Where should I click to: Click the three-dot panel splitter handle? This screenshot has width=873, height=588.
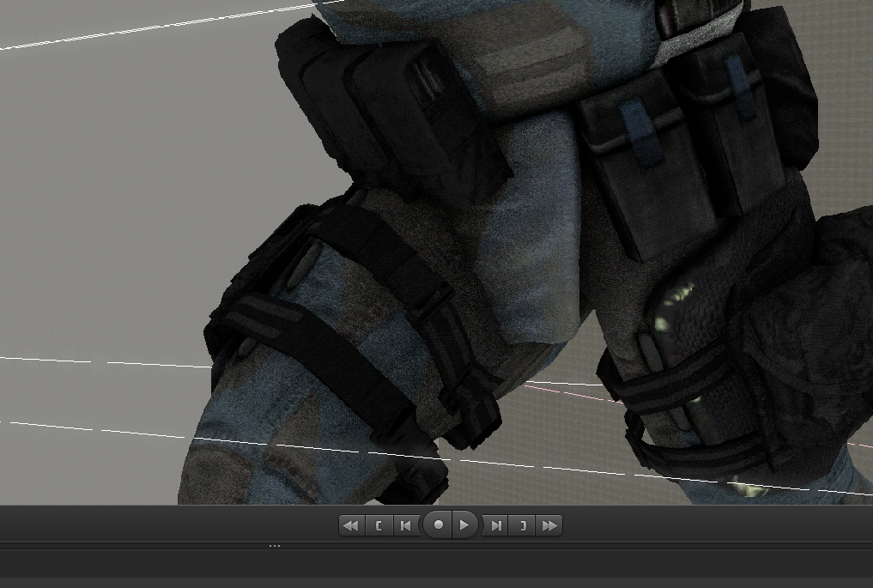(275, 546)
